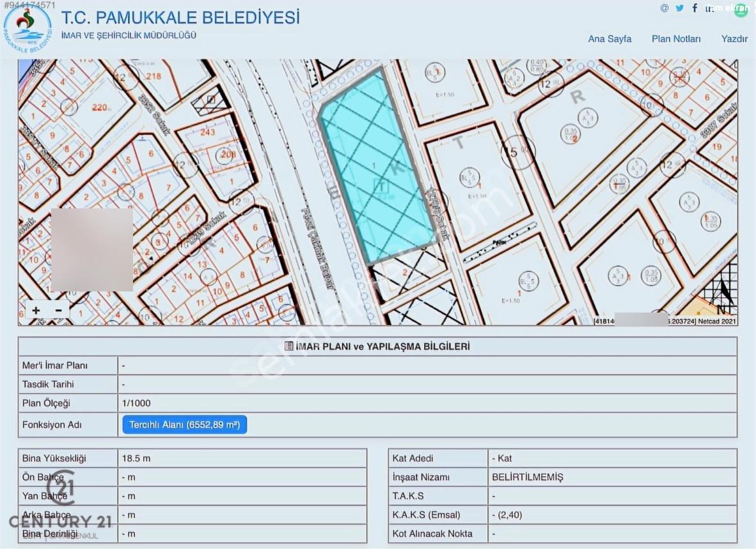Viewport: 756px width, 549px height.
Task: Click parcel 243 on the map
Action: pyautogui.click(x=207, y=132)
